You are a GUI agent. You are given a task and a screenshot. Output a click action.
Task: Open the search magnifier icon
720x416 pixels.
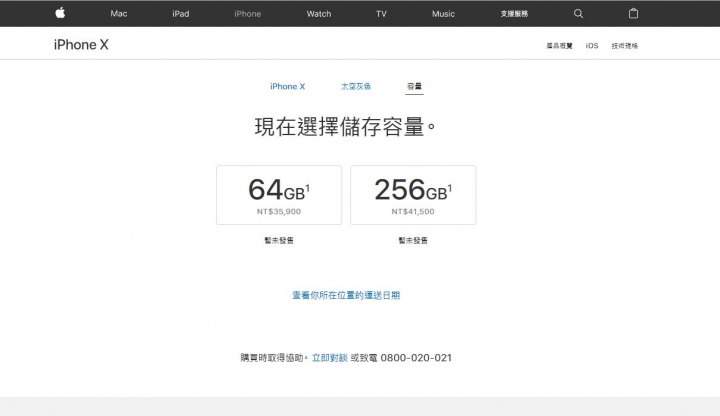click(x=578, y=13)
